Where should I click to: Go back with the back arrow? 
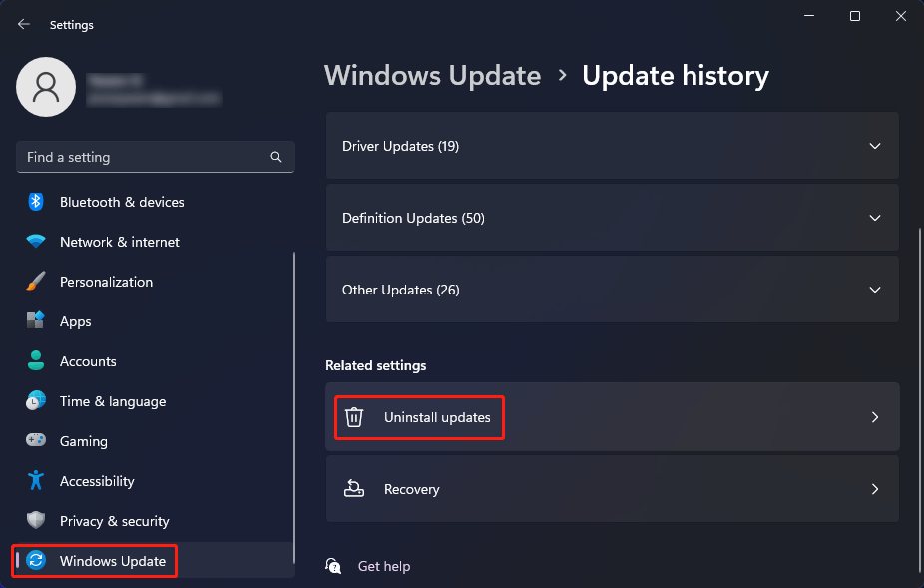click(24, 24)
